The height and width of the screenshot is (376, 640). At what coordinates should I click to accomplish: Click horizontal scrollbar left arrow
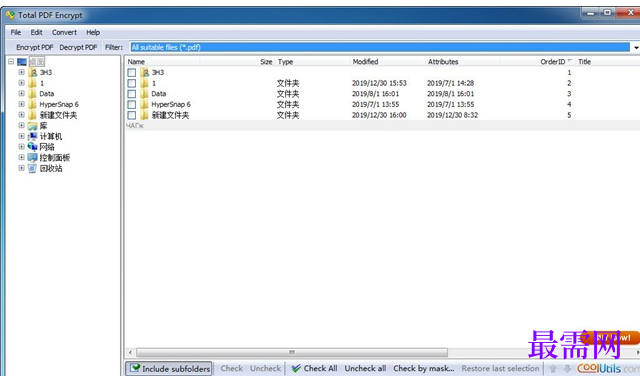pyautogui.click(x=130, y=352)
